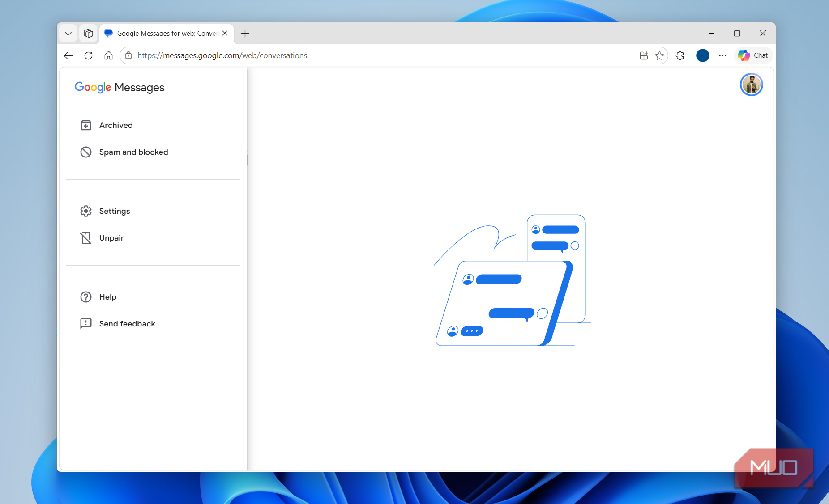
Task: Close the Google Messages tab
Action: click(x=225, y=34)
